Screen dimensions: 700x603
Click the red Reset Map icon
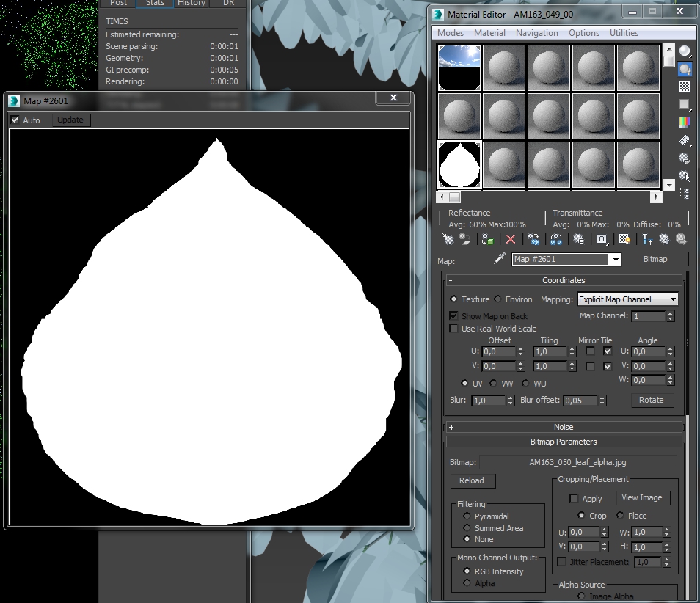tap(511, 239)
